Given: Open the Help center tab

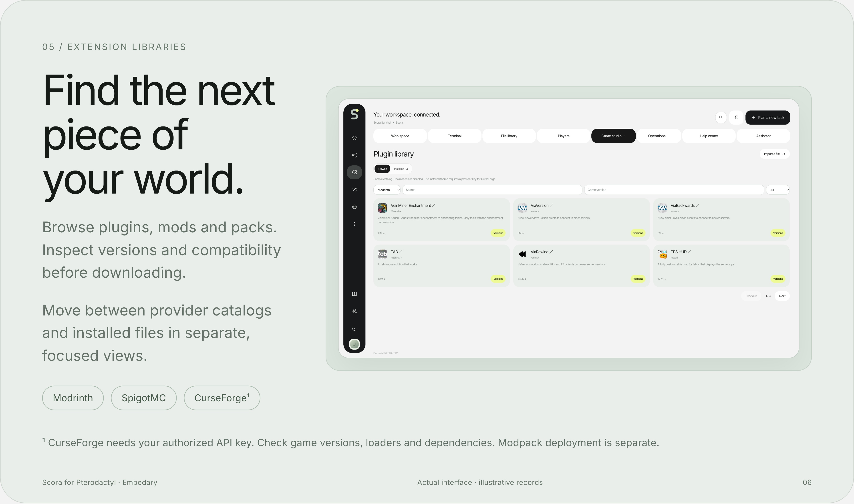Looking at the screenshot, I should pos(709,136).
